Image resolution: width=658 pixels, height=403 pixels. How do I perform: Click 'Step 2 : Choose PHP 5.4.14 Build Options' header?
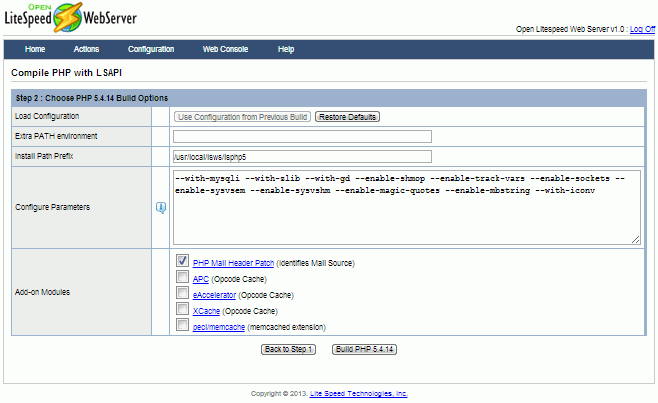click(92, 98)
